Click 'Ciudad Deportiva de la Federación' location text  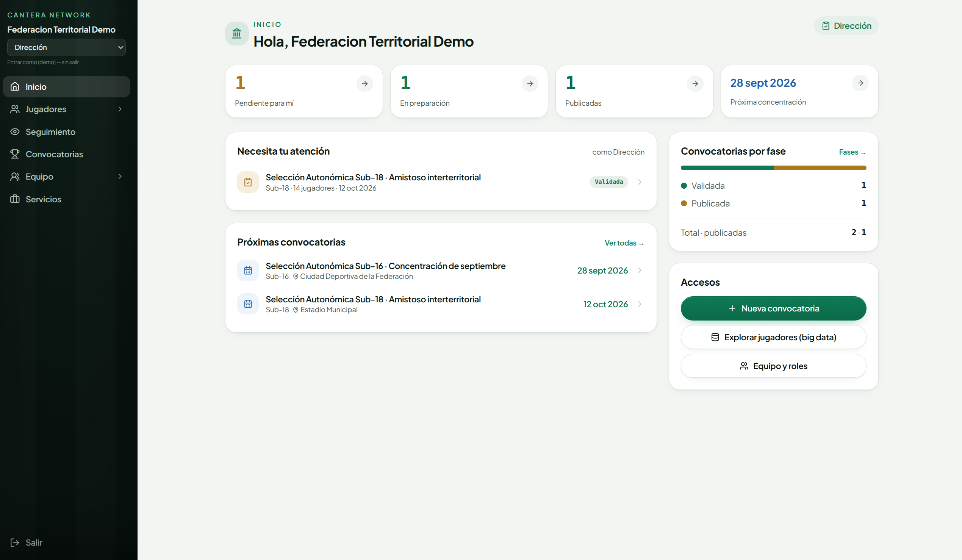tap(357, 276)
